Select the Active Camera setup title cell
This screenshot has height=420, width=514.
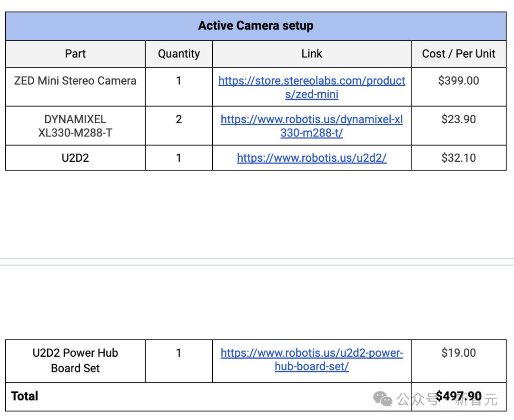(x=256, y=26)
